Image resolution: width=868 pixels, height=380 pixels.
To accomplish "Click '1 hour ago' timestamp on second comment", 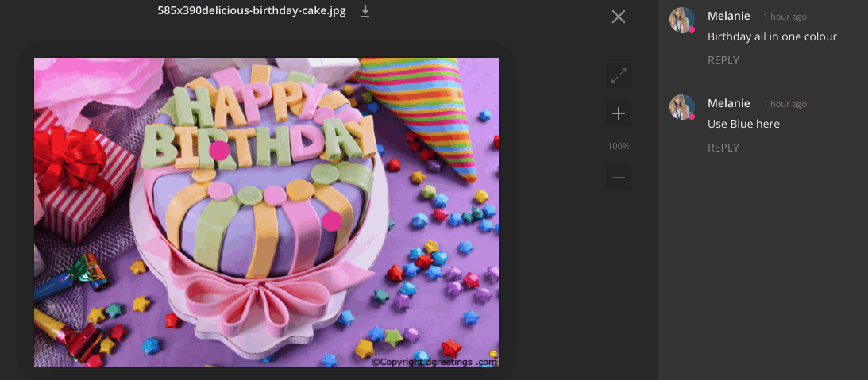I will 785,105.
